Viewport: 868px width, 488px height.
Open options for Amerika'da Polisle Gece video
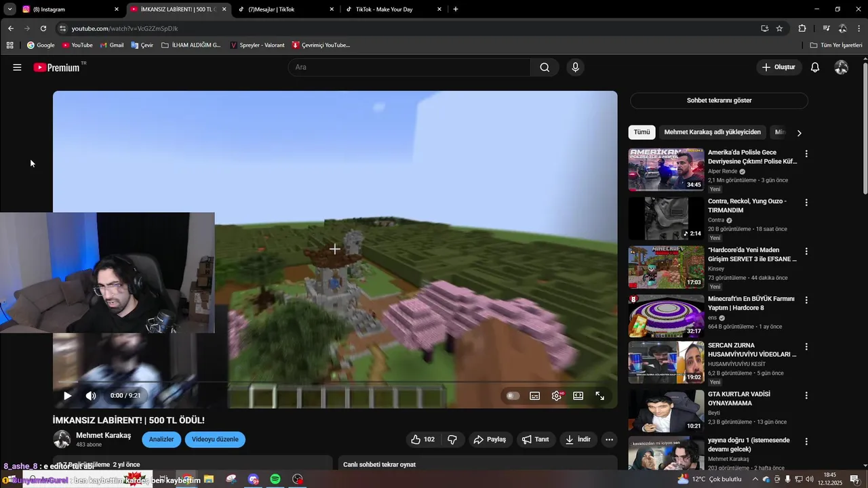[x=806, y=154]
